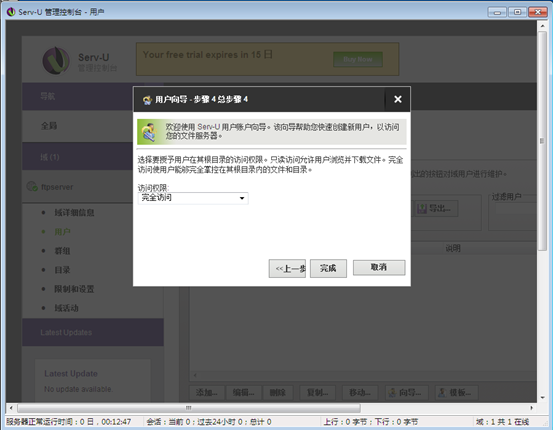
Task: Click the server uptime status bar text
Action: [x=69, y=422]
